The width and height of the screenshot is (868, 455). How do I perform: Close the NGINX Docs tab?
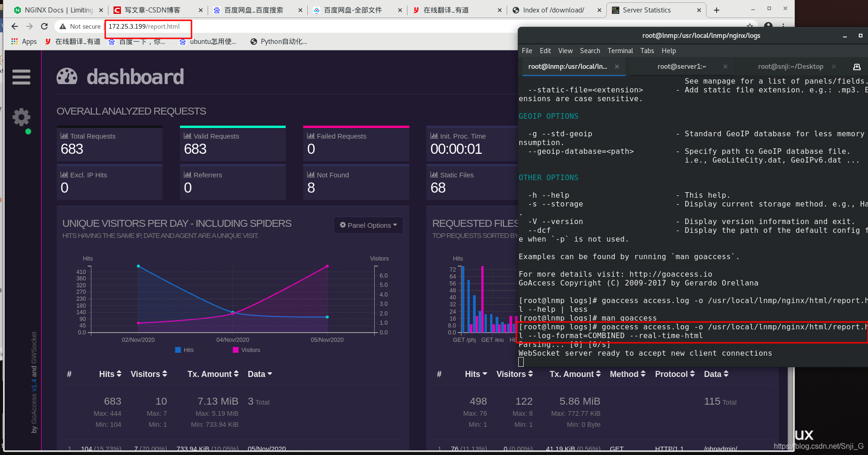101,10
